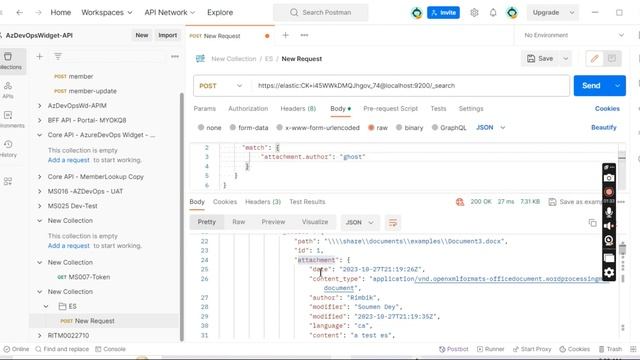Click the plus icon to open a new tab
The image size is (640, 360).
[x=285, y=35]
